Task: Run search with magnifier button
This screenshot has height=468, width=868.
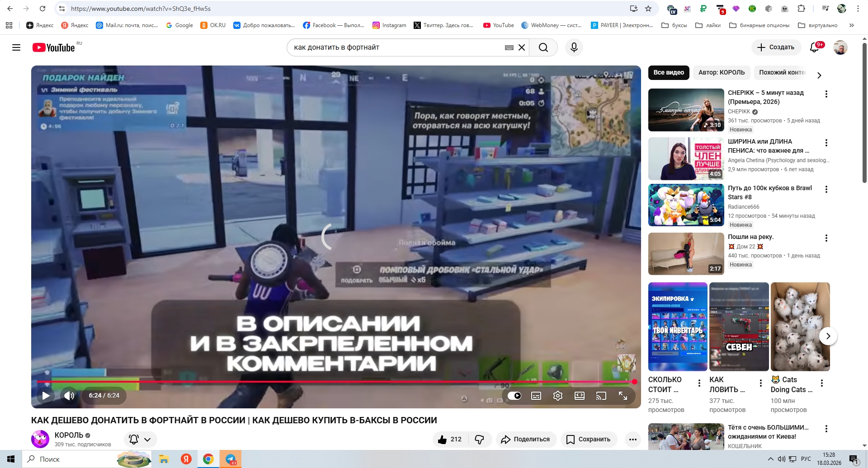Action: click(543, 47)
